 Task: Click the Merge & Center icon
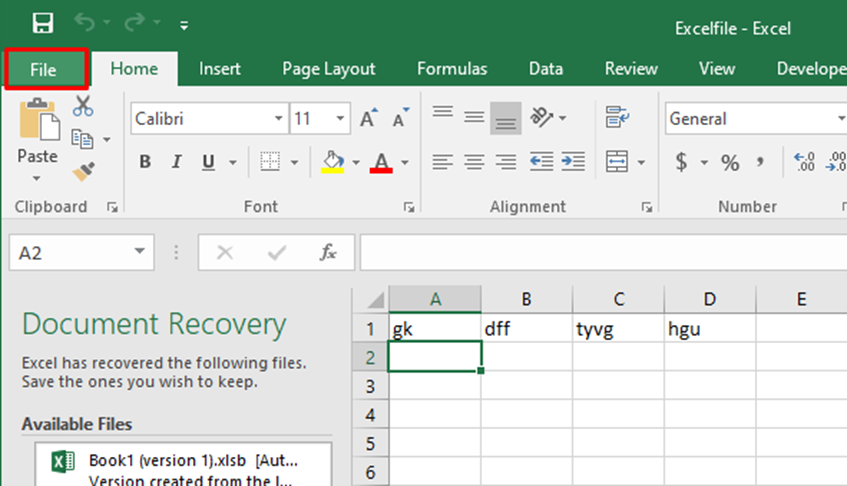coord(617,161)
